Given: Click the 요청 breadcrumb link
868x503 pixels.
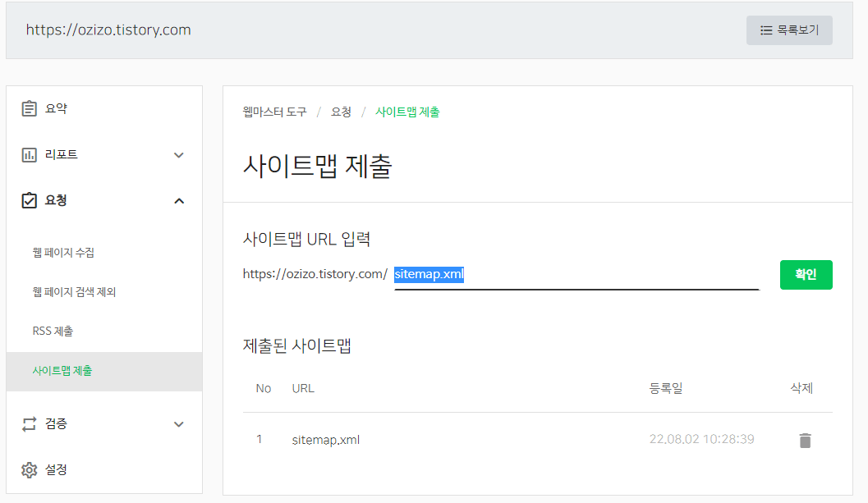Looking at the screenshot, I should coord(342,112).
